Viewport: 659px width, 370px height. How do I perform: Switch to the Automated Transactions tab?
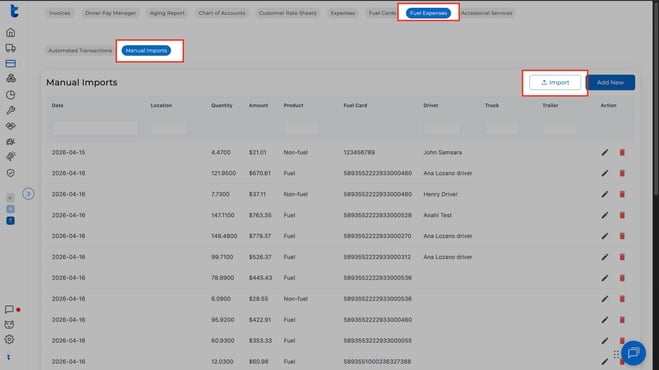click(x=80, y=50)
